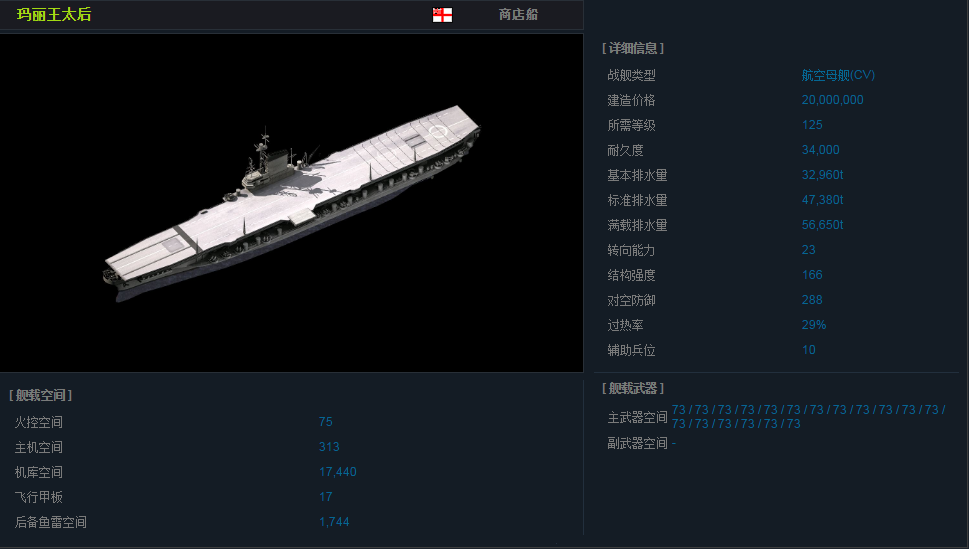Image resolution: width=969 pixels, height=549 pixels.
Task: Click the 转向能力 value 23
Action: pos(808,250)
